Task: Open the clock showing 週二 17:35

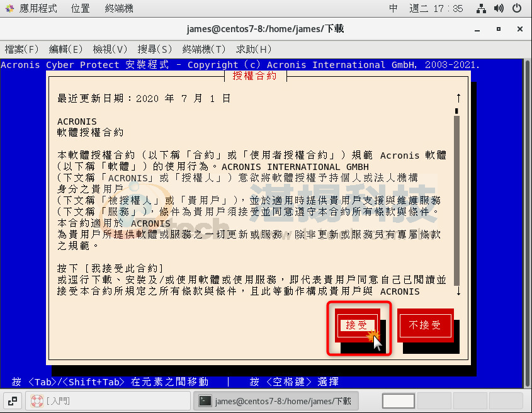Action: 436,8
